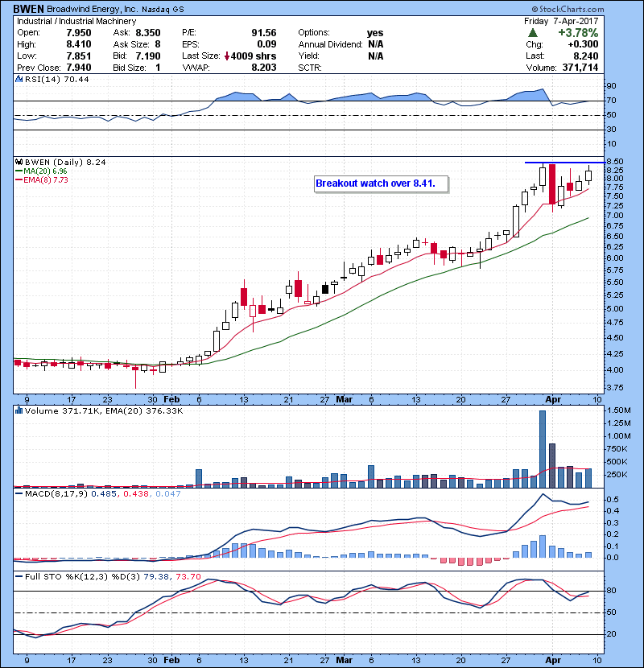Viewport: 644px width, 668px height.
Task: Click the Last price value 8.240
Action: click(x=585, y=56)
